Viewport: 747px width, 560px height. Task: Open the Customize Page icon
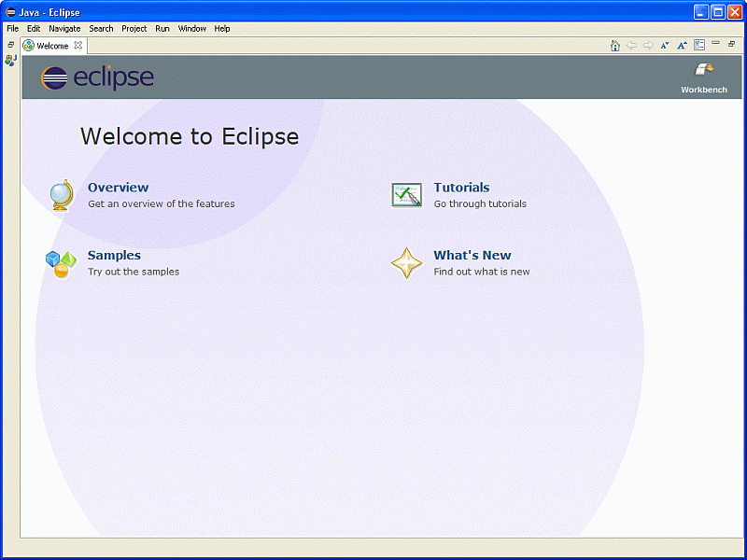click(x=698, y=45)
